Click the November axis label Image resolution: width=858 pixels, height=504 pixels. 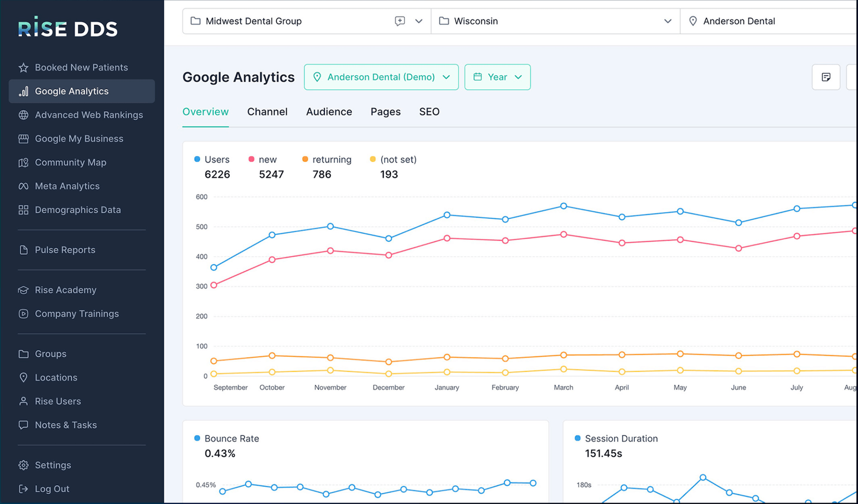click(330, 388)
